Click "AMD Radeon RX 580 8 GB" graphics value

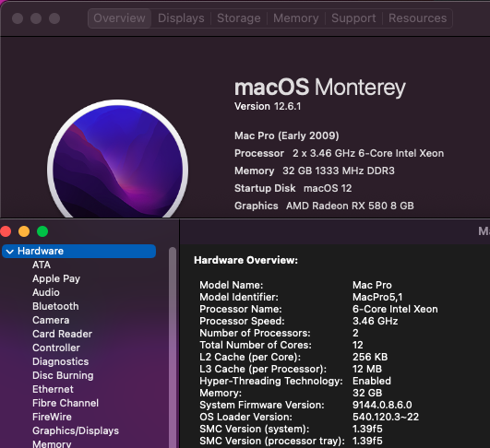click(x=350, y=206)
